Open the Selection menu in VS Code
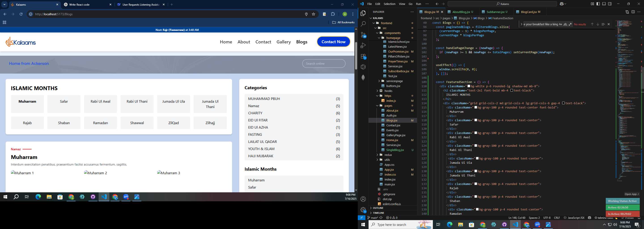Screen dimensions: 644x229 pyautogui.click(x=389, y=4)
